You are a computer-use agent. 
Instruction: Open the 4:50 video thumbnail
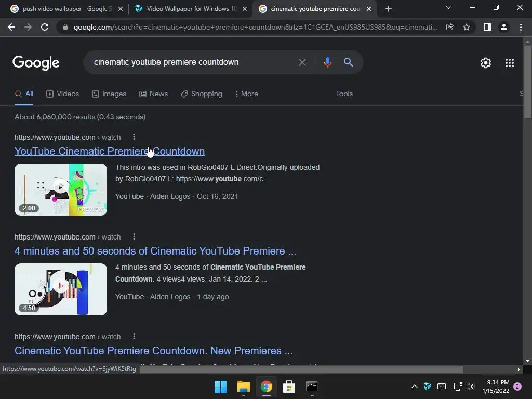point(61,289)
